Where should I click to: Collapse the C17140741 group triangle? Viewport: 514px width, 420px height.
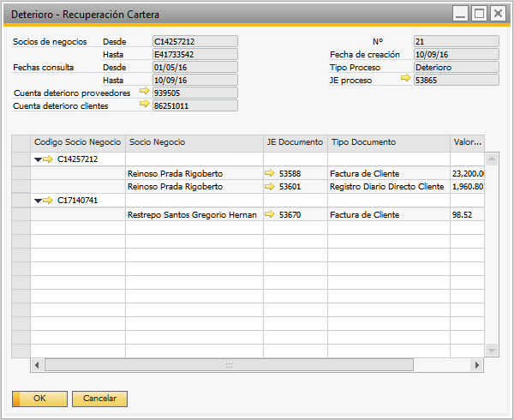[37, 201]
